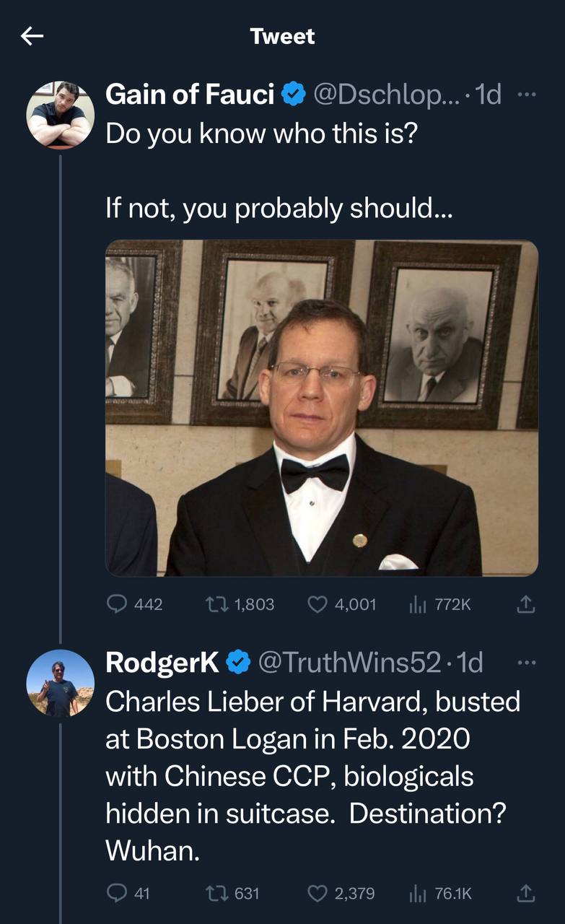Open Gain of Fauci's profile picture

61,114
